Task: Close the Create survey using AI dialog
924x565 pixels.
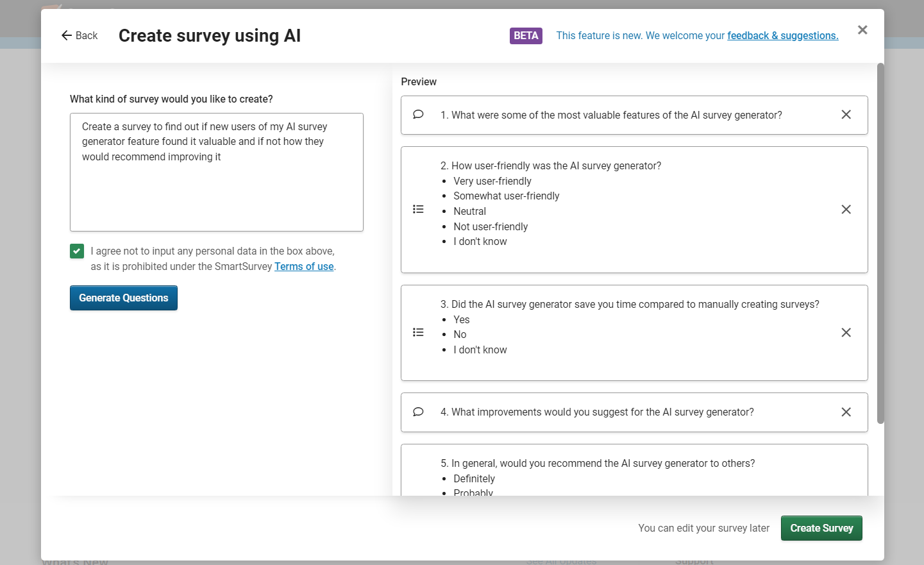Action: (x=862, y=30)
